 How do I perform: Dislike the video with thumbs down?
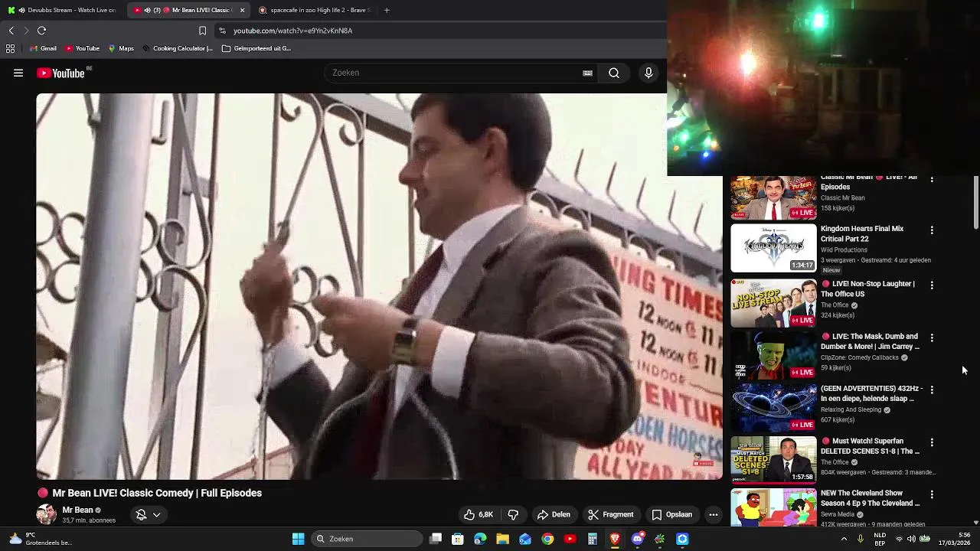point(513,514)
